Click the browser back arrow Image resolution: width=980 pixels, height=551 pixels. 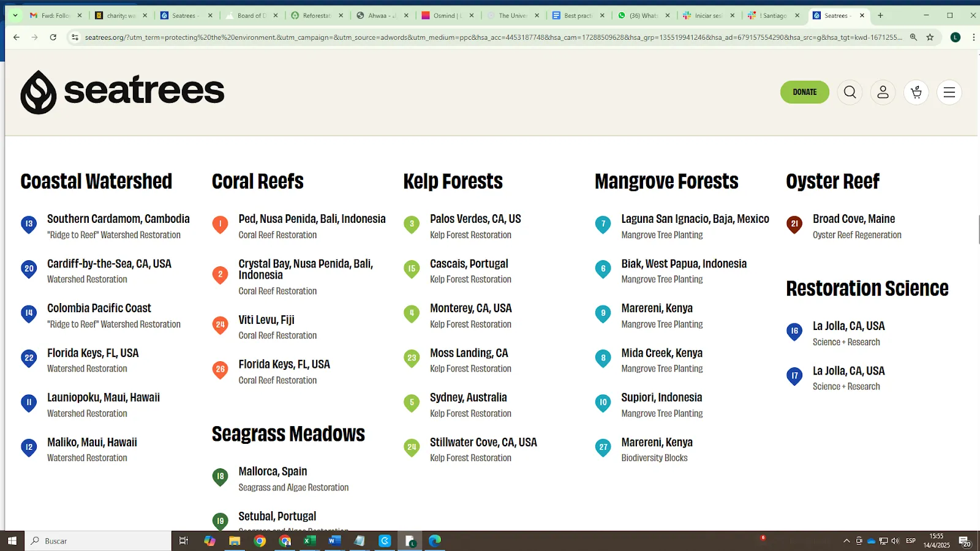(x=17, y=37)
